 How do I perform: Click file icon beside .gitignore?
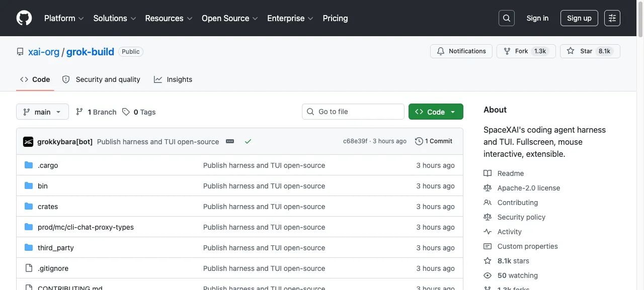coord(29,268)
